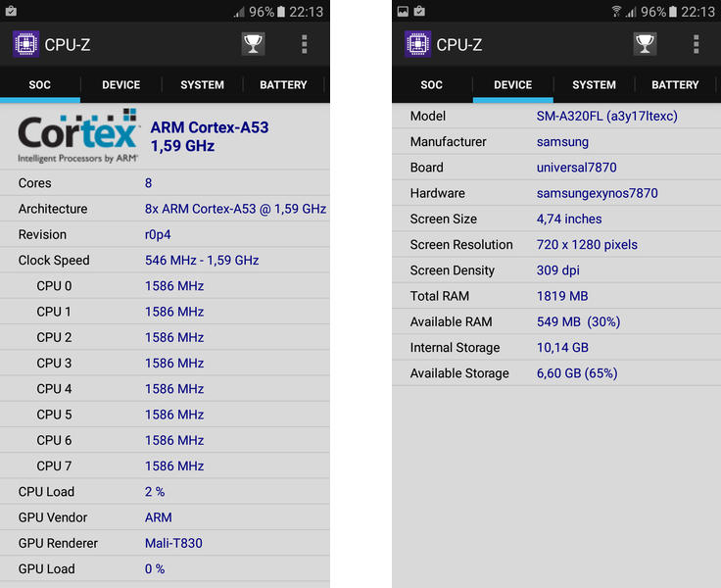This screenshot has width=721, height=588.
Task: Tap Internal Storage value '10,14 GB'
Action: (x=562, y=348)
